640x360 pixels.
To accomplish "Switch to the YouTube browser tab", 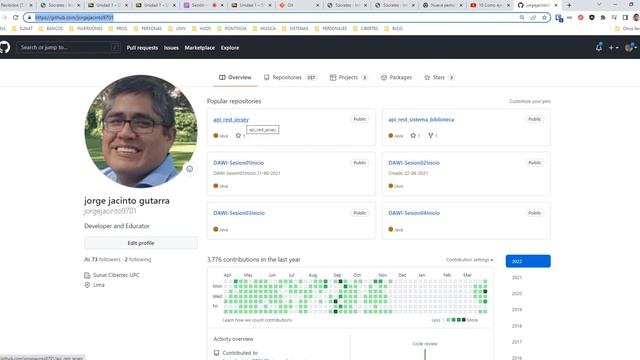I will [489, 5].
